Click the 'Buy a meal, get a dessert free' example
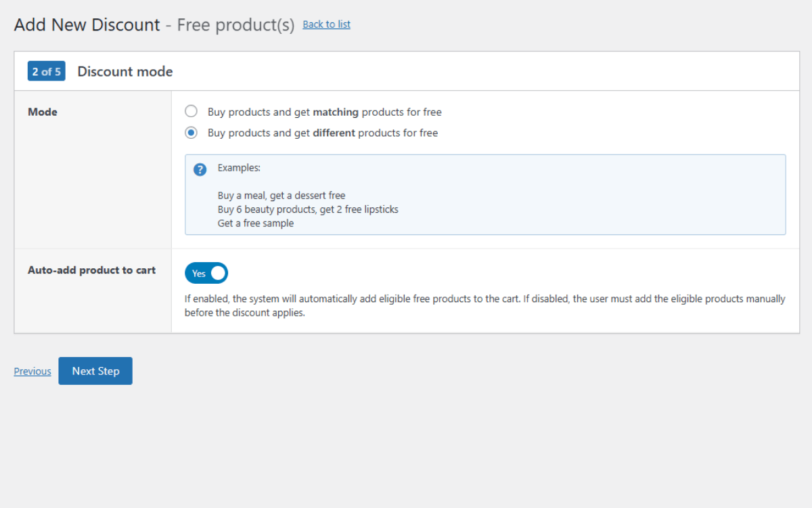 pyautogui.click(x=281, y=195)
